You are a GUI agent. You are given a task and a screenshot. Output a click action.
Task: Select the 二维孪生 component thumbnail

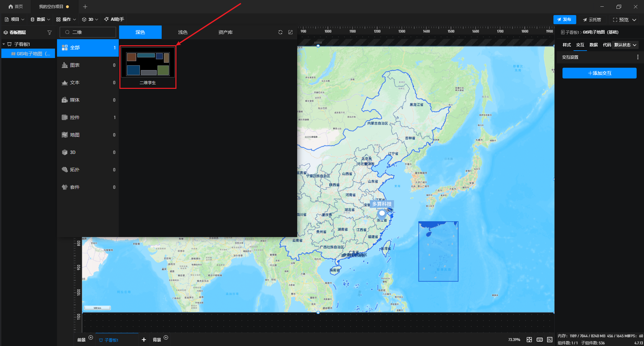click(x=148, y=67)
